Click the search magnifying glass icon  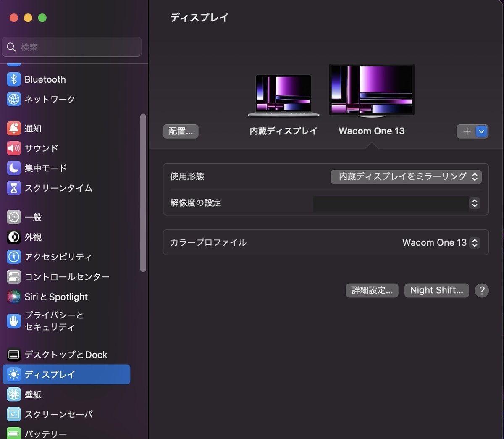11,47
